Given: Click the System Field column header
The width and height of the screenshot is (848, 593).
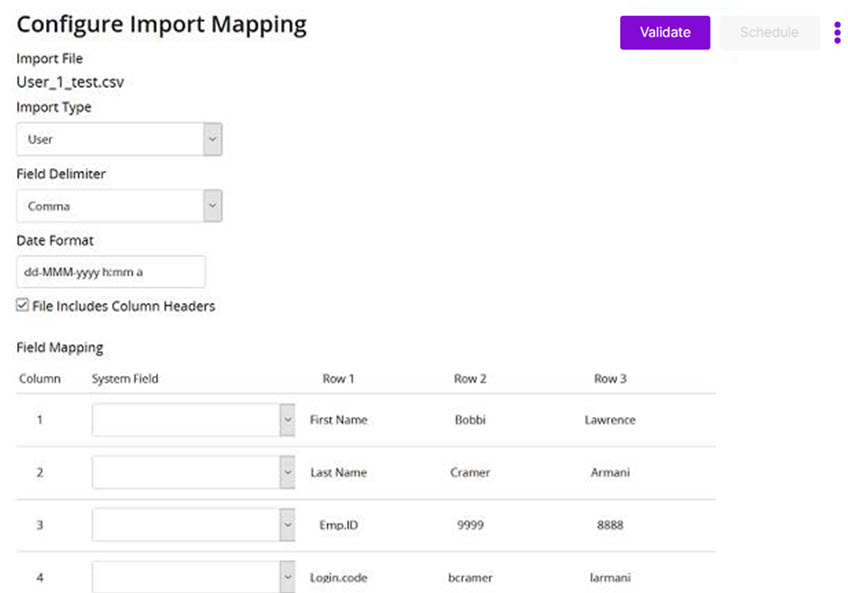Looking at the screenshot, I should (125, 379).
